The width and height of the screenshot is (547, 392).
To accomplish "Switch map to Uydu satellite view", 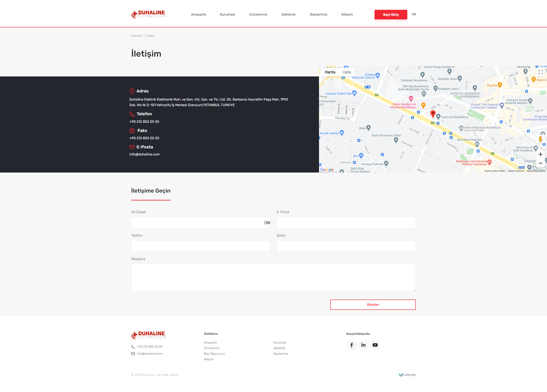I will tap(347, 72).
